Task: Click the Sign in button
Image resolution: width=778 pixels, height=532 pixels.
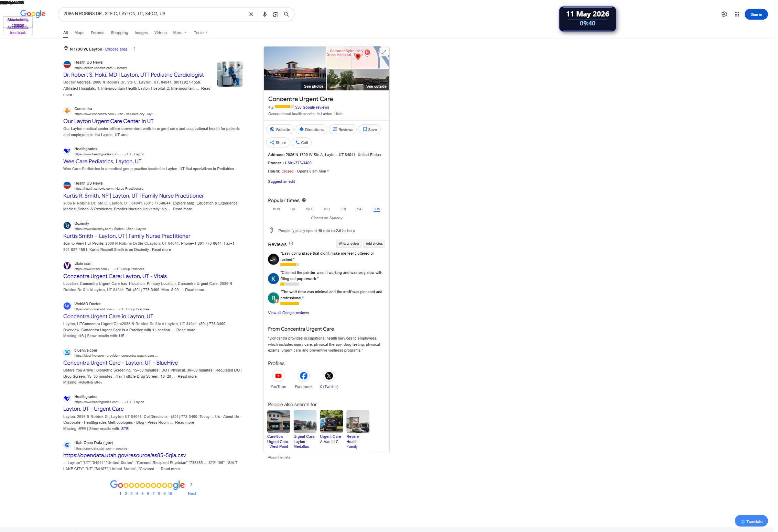Action: (x=756, y=14)
